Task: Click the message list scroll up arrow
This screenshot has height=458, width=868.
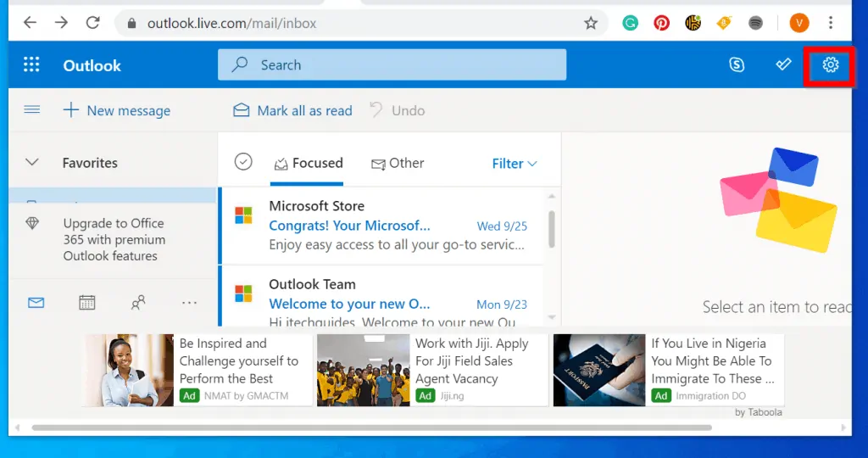Action: [551, 197]
